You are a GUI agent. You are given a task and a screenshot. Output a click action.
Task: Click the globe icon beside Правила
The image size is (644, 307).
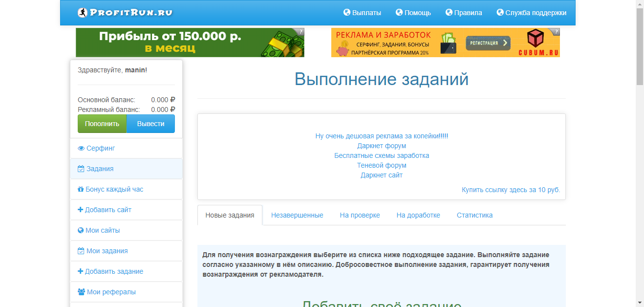449,13
